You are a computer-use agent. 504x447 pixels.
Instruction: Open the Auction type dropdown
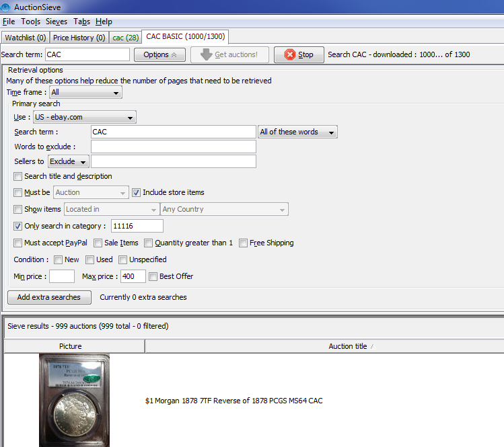(91, 192)
